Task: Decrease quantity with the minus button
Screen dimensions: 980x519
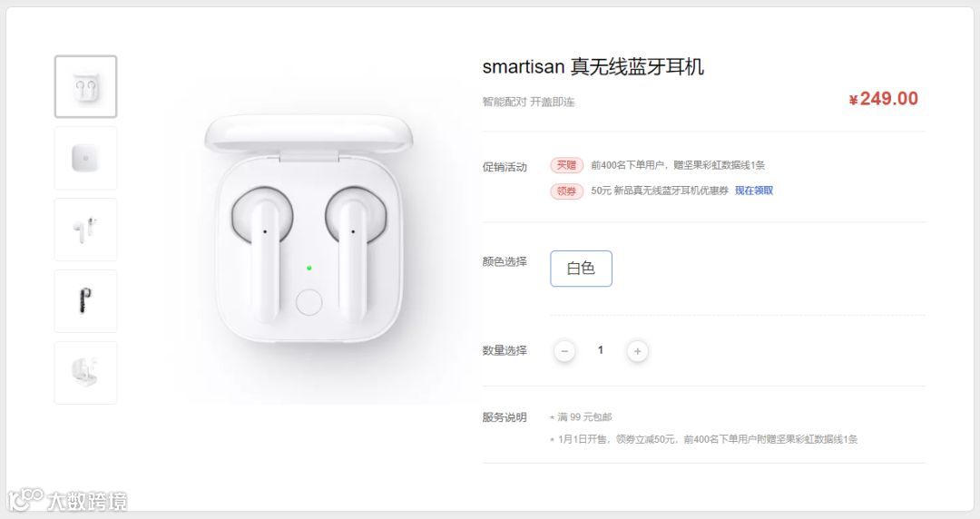Action: [564, 351]
